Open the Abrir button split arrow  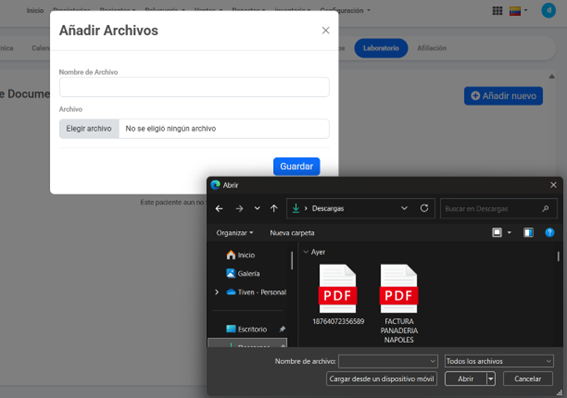(491, 379)
